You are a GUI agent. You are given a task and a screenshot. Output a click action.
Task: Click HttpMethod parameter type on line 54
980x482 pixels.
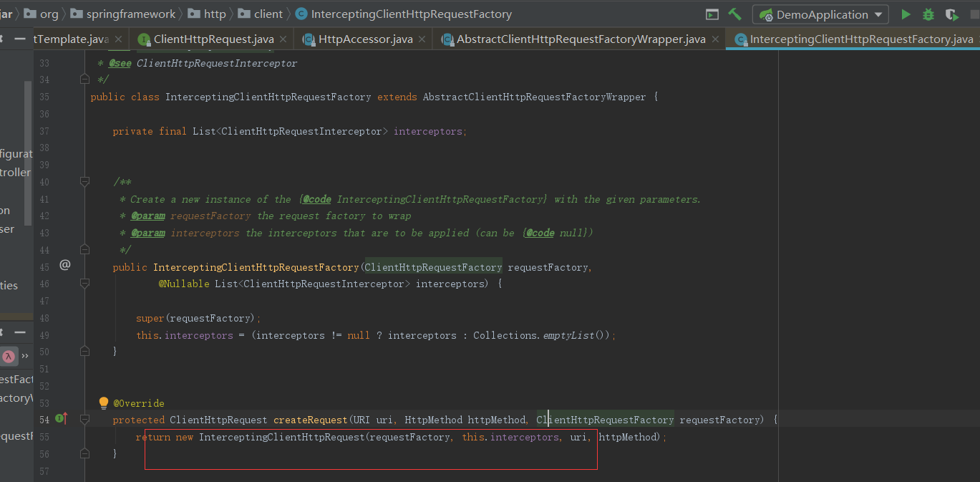point(433,420)
